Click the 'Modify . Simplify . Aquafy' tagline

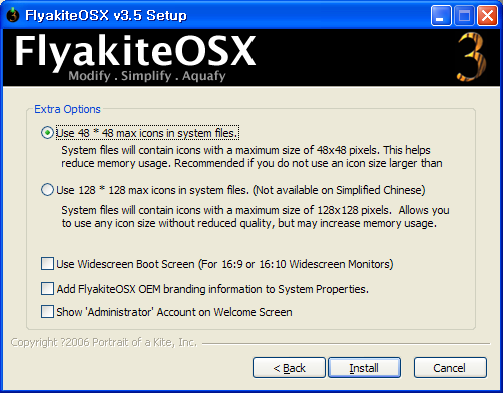coord(147,76)
